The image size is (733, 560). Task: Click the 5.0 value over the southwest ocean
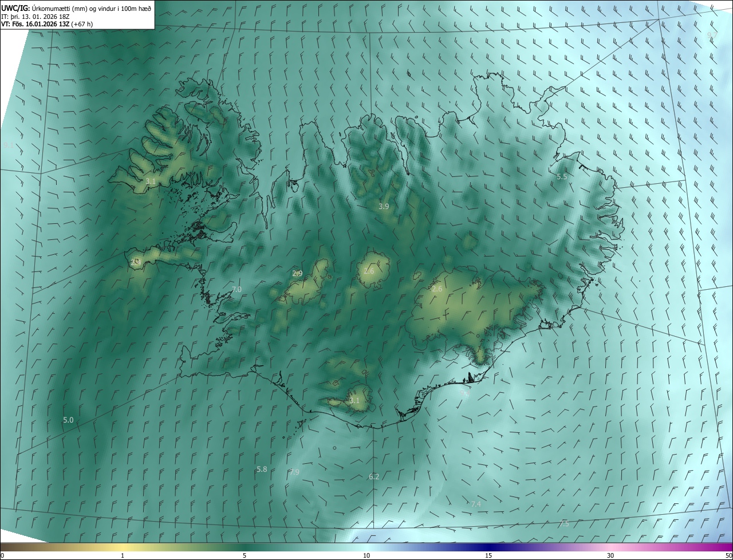click(68, 420)
